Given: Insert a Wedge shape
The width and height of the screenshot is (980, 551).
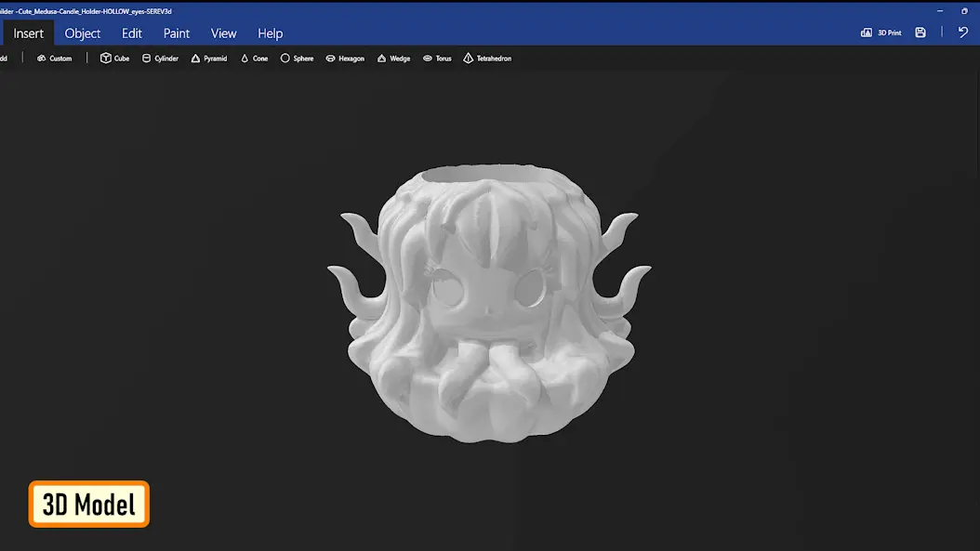Looking at the screenshot, I should [393, 59].
